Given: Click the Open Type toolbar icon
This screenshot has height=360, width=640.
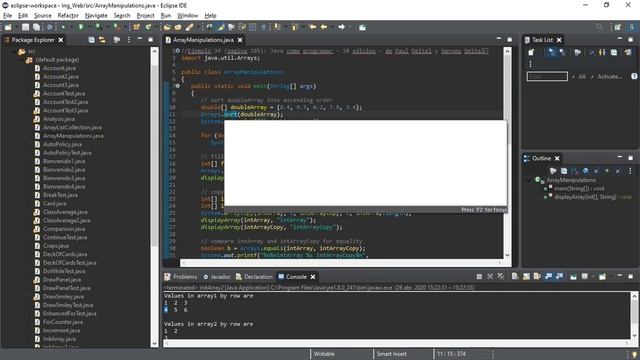Looking at the screenshot, I should (167, 27).
